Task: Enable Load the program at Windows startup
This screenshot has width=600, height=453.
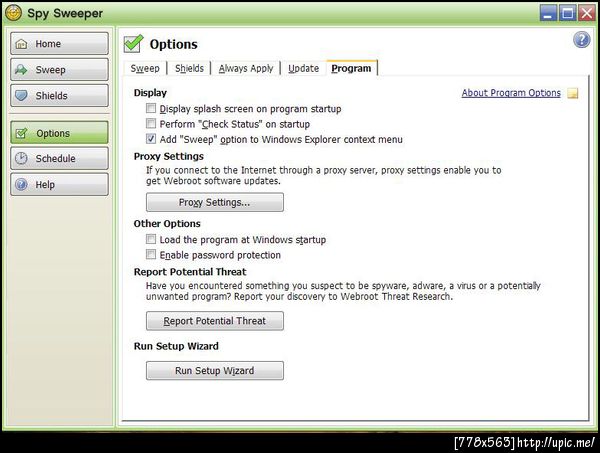Action: (151, 239)
